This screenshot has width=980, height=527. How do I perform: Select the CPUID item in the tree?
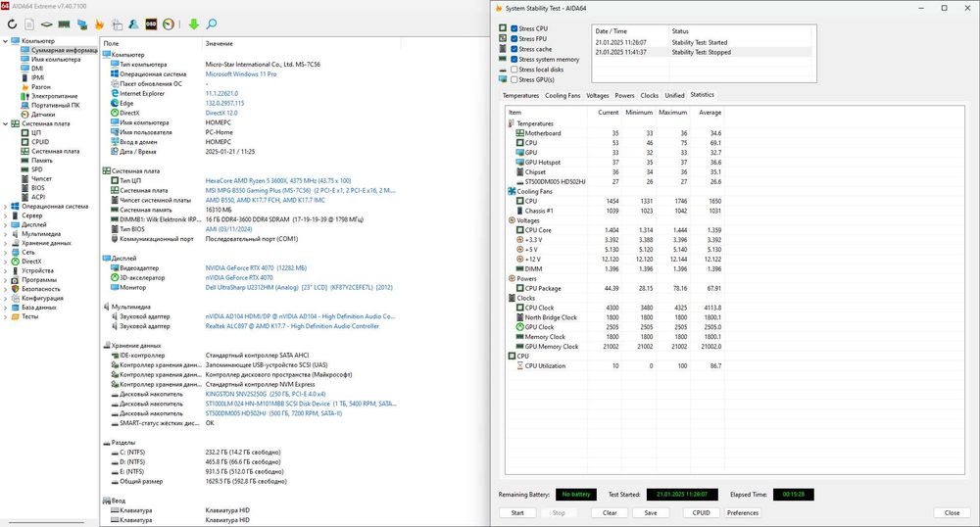(40, 142)
